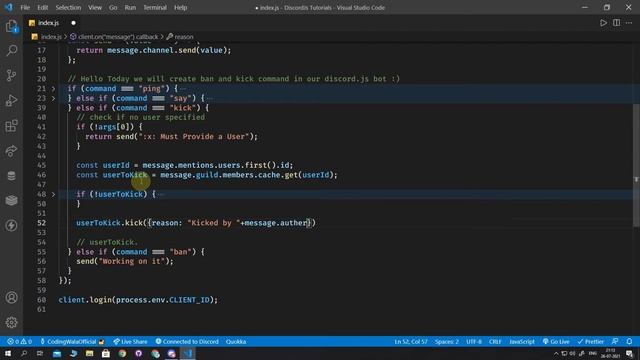Click line number 52 in the gutter
The height and width of the screenshot is (360, 640).
pyautogui.click(x=42, y=223)
